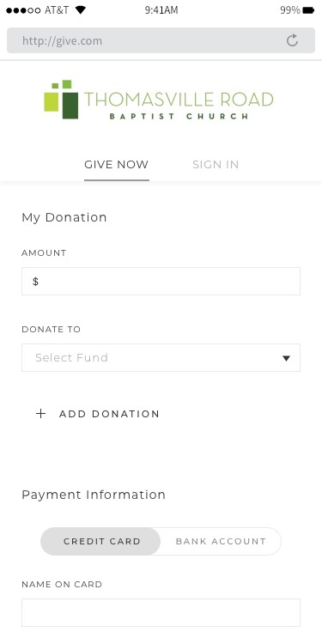
Task: Tap the plus icon beside Add Donation
Action: coord(40,414)
